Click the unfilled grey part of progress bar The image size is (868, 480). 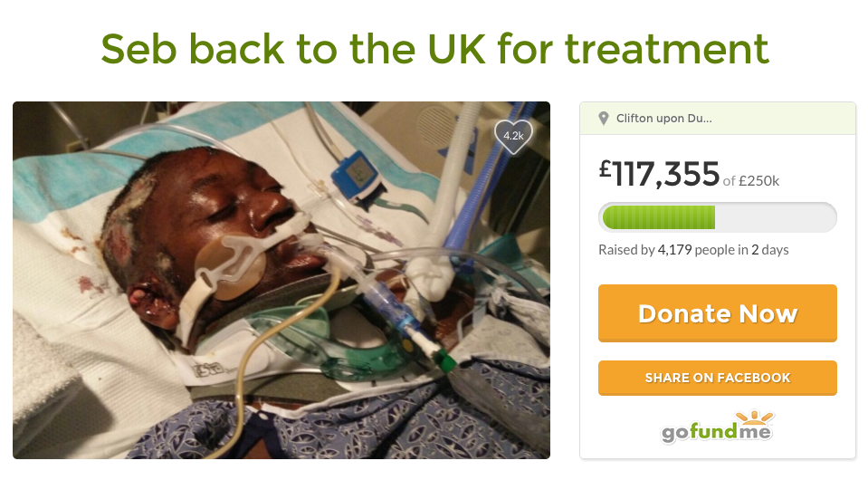[776, 217]
